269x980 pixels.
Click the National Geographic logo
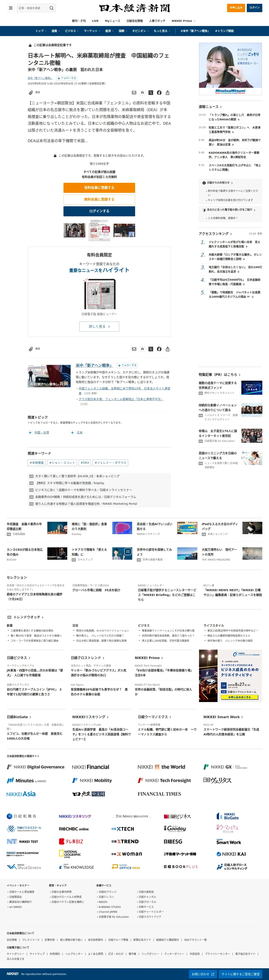point(70,854)
